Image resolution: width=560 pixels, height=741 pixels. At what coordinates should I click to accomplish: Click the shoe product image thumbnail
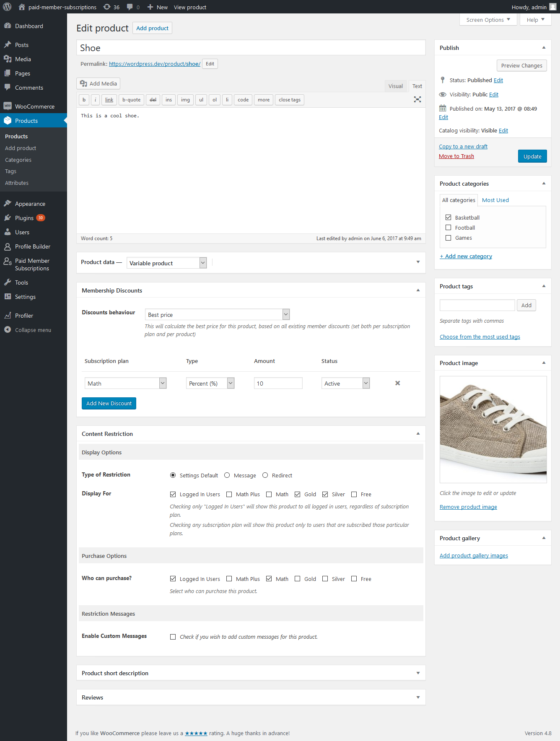(493, 429)
